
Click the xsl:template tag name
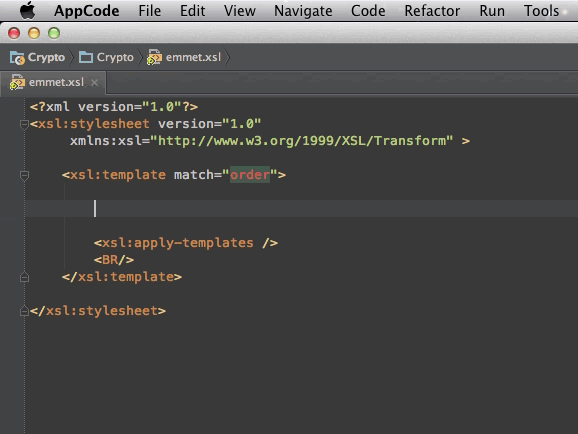pyautogui.click(x=118, y=175)
